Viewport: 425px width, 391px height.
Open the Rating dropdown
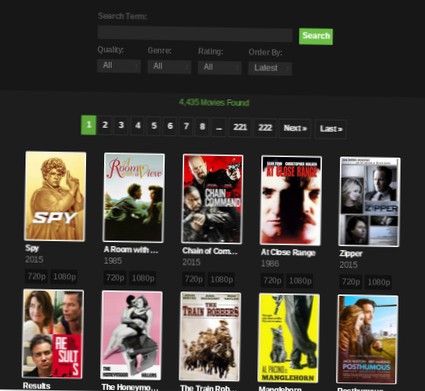[x=220, y=68]
